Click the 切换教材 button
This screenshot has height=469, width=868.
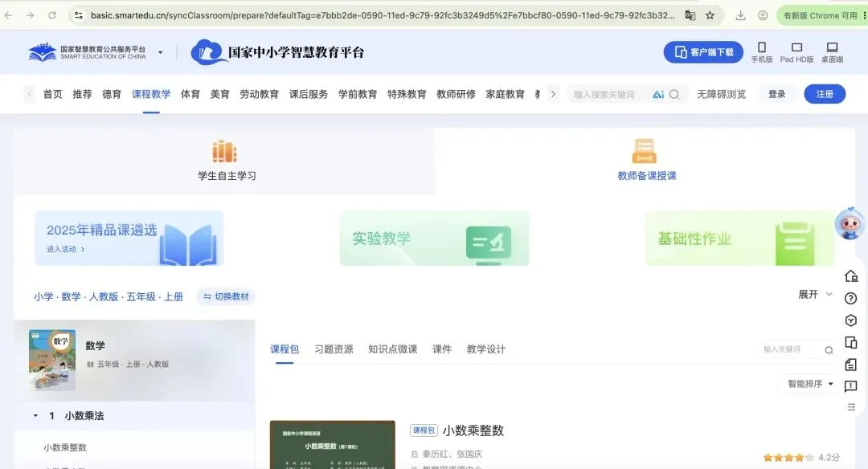point(226,296)
